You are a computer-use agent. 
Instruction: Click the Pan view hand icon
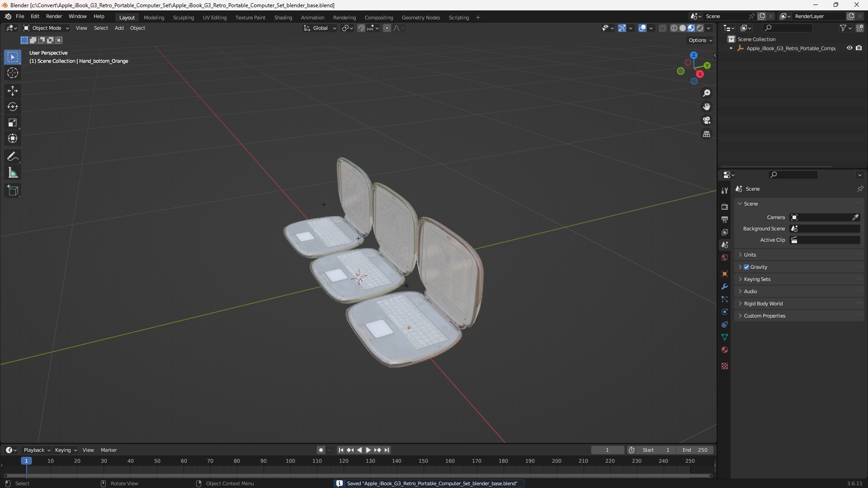707,107
